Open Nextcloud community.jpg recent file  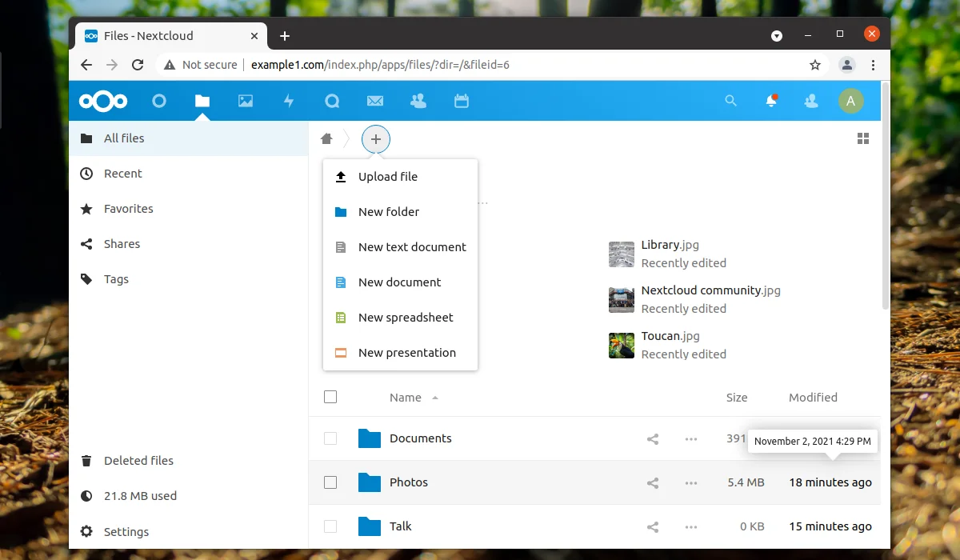tap(711, 290)
